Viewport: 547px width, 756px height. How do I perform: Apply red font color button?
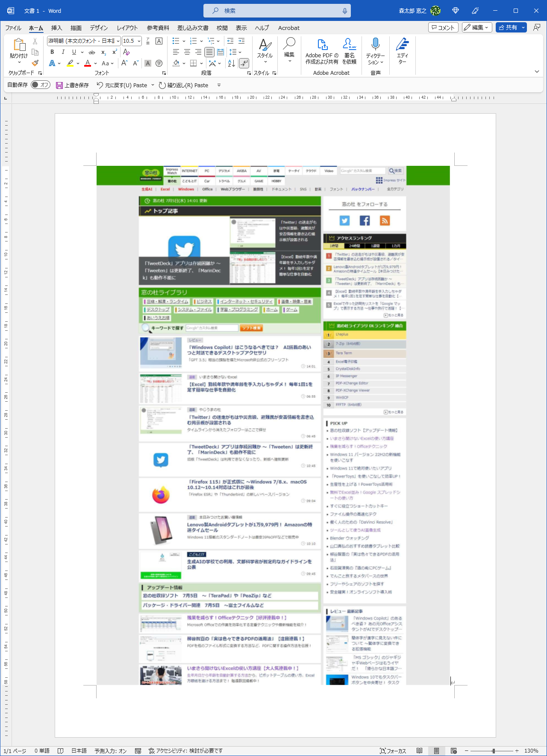(x=88, y=63)
